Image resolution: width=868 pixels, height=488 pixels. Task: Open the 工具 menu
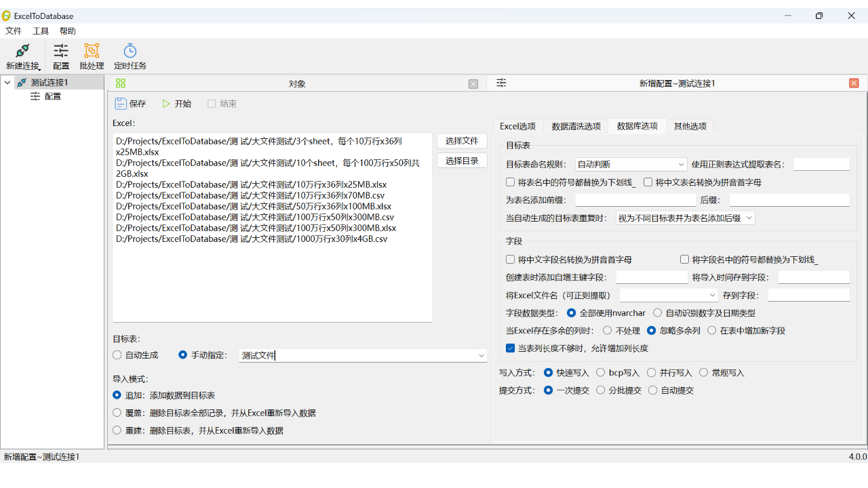coord(41,31)
